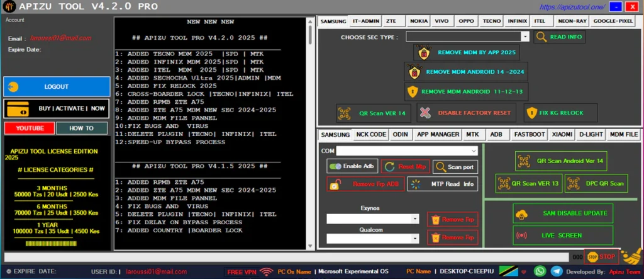Screen dimensions: 644x279
Task: Open the VIVO brand tab
Action: tap(441, 21)
